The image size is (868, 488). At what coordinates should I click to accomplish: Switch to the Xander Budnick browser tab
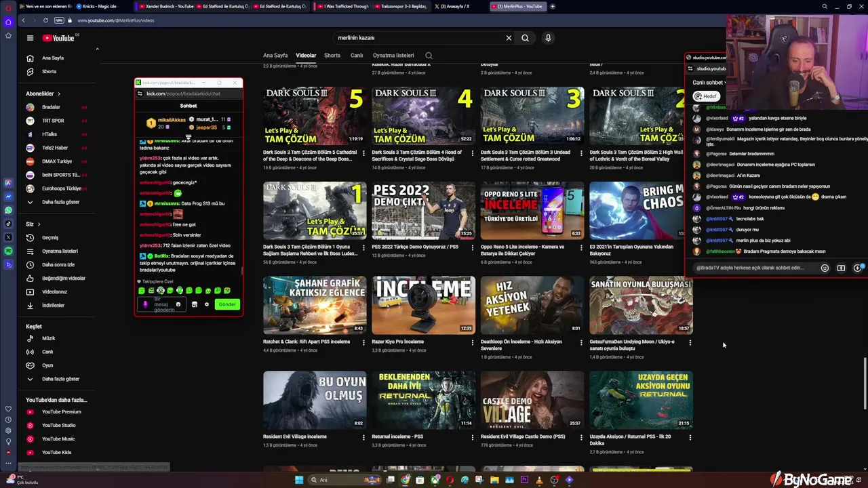pos(166,6)
